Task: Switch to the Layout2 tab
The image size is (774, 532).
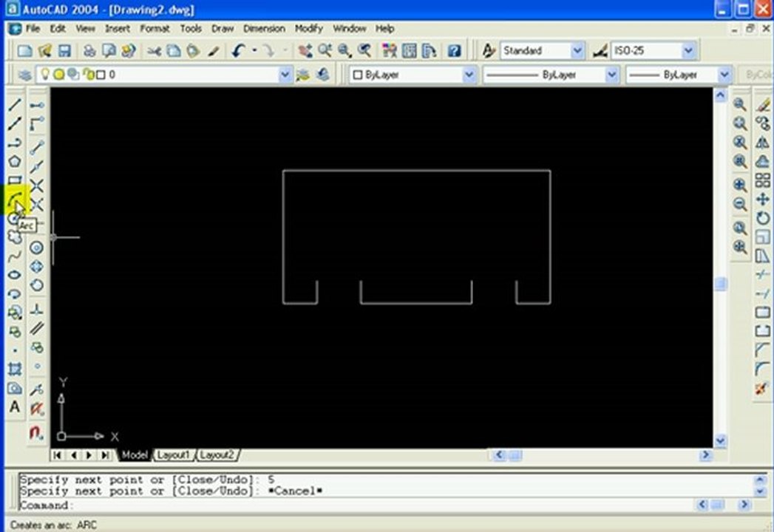Action: [x=217, y=455]
